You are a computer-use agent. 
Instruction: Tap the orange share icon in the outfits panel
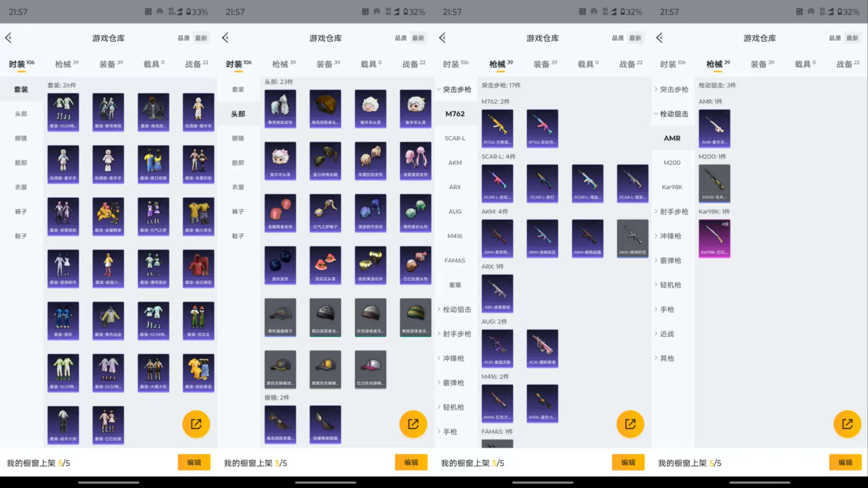pyautogui.click(x=196, y=424)
